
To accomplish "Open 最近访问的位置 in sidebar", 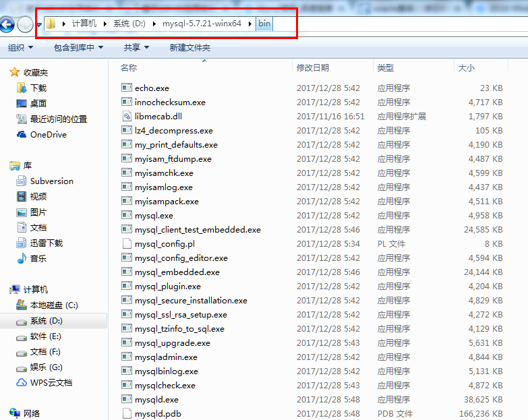I will click(51, 119).
